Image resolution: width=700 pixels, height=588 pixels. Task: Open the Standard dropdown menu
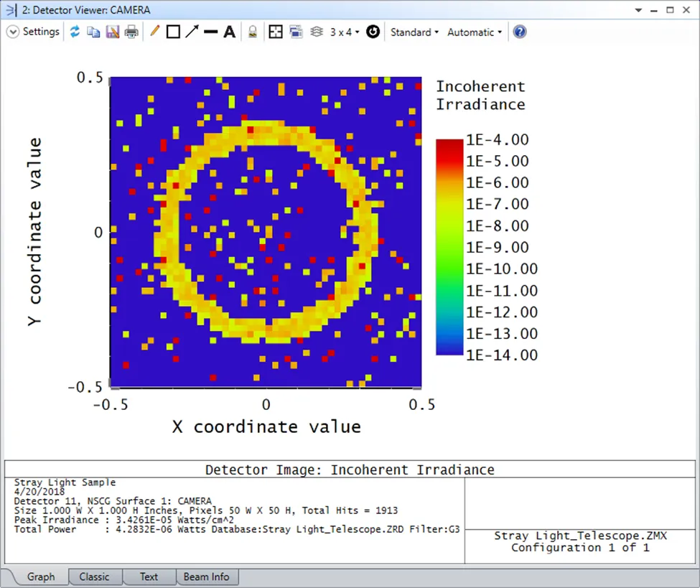tap(414, 32)
